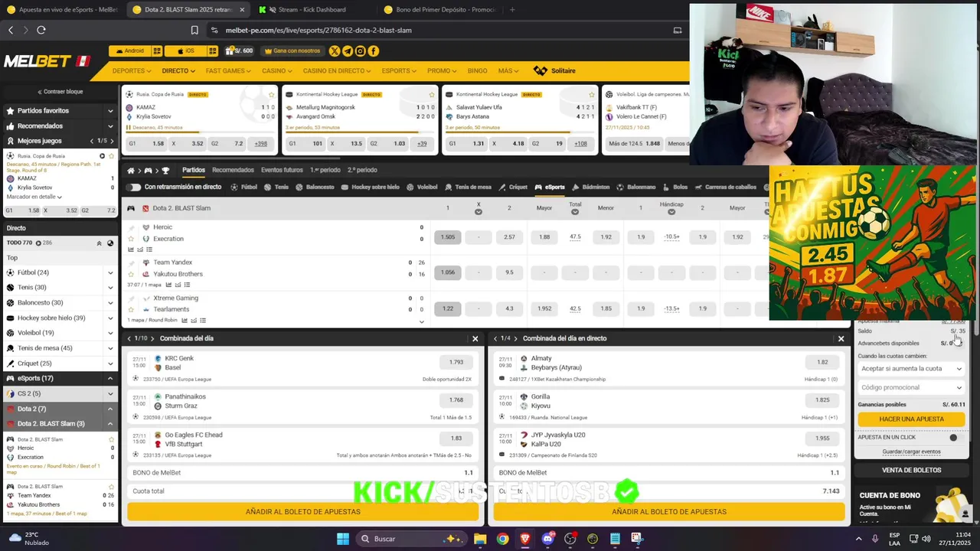The image size is (980, 551).
Task: Open the Instagram social link icon
Action: pos(361,51)
